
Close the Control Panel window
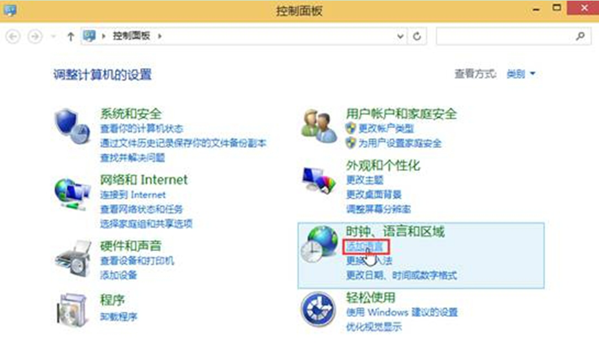click(584, 8)
